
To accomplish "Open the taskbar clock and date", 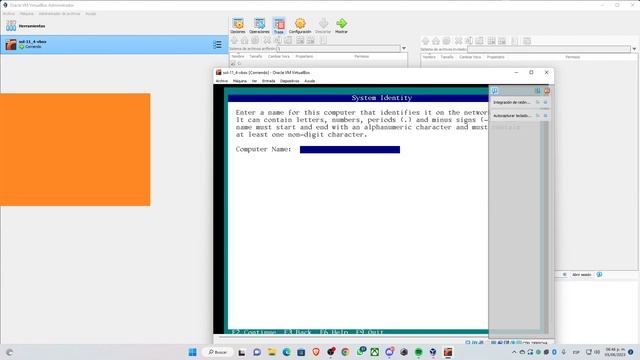I will click(615, 352).
